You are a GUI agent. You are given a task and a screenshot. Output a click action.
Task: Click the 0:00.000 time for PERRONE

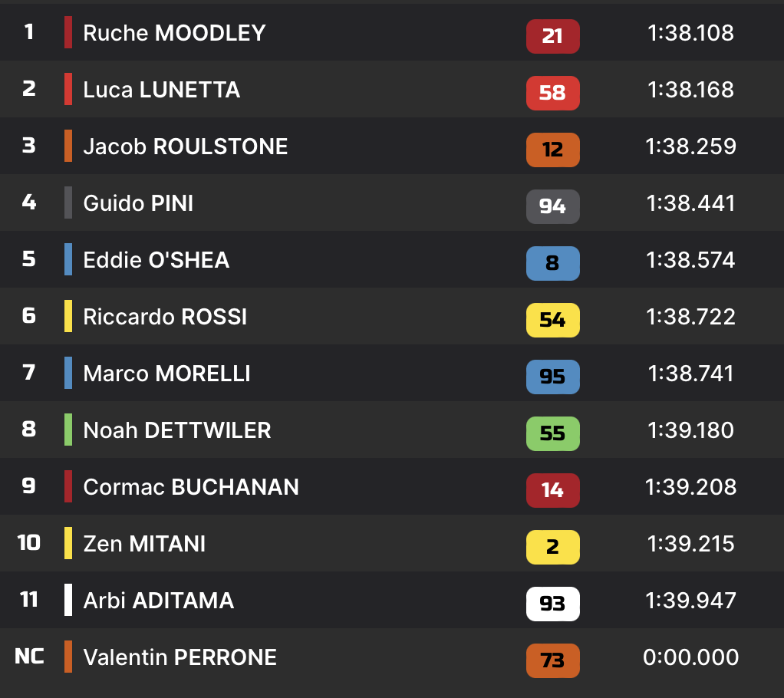point(690,657)
